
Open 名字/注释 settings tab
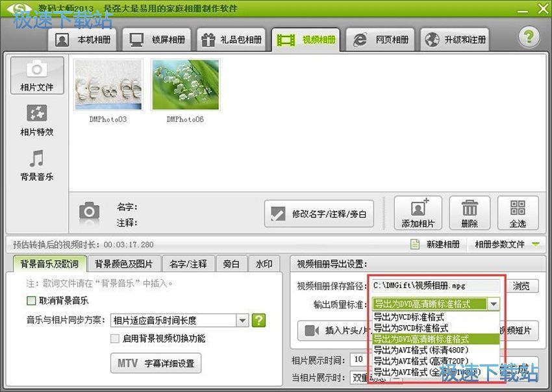(188, 264)
